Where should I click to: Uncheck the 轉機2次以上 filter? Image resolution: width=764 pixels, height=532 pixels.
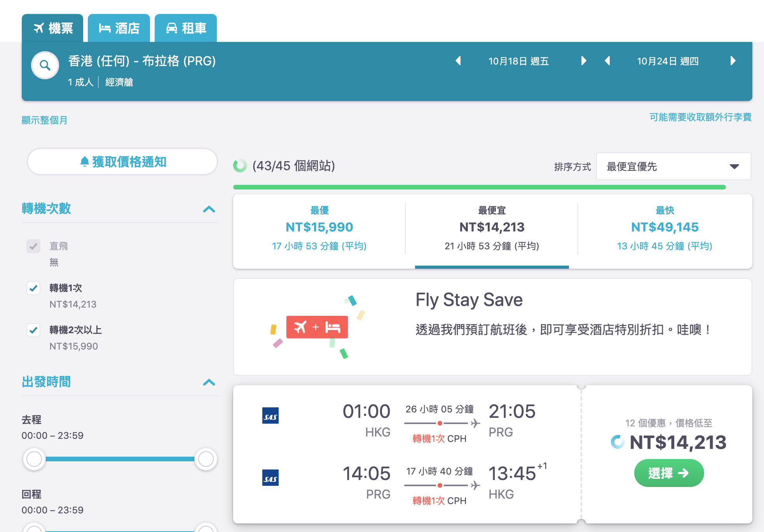(33, 330)
